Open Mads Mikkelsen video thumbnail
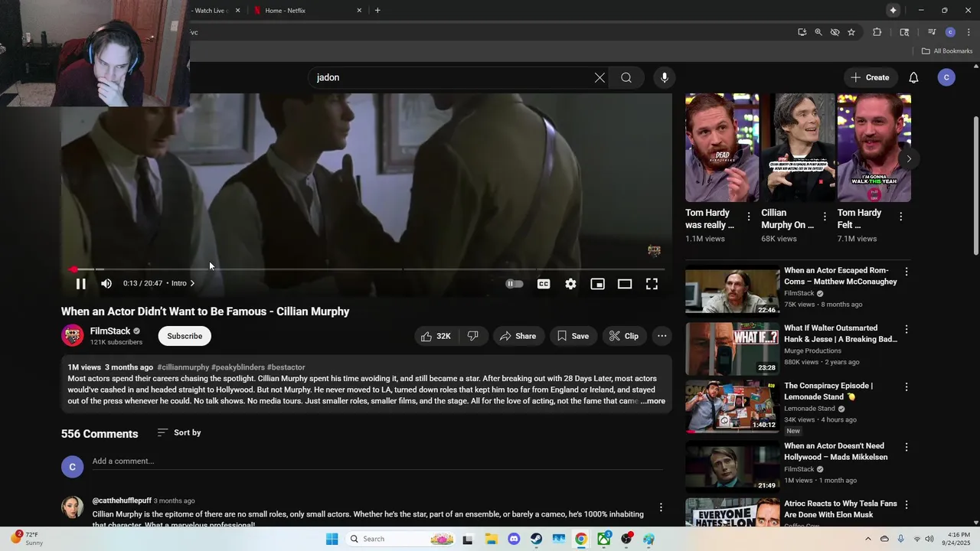 pyautogui.click(x=732, y=466)
